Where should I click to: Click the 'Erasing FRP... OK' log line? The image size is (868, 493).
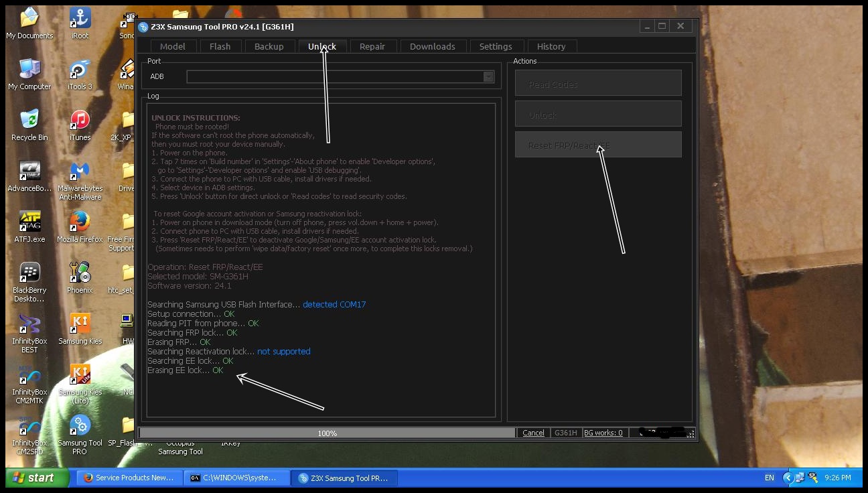click(x=179, y=342)
